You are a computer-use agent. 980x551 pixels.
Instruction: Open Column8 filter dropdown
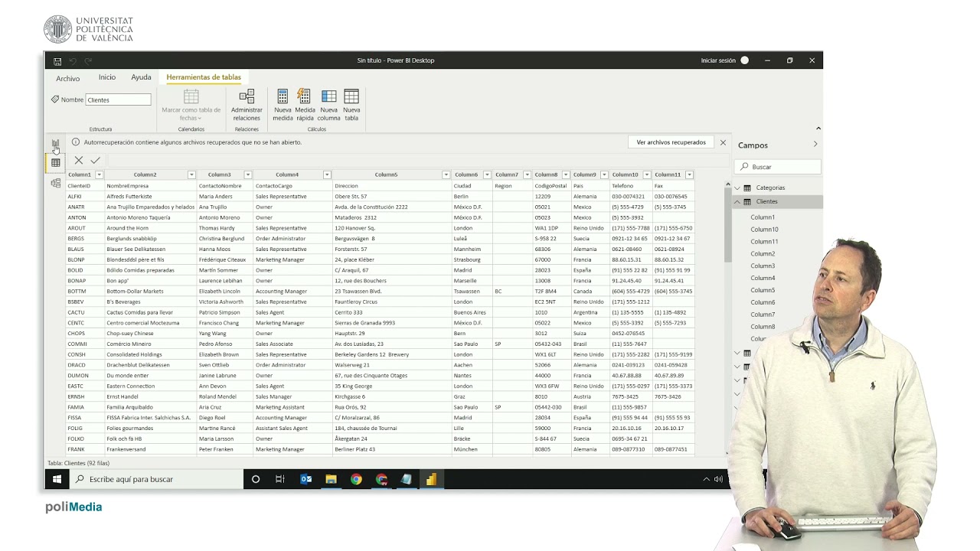point(566,175)
